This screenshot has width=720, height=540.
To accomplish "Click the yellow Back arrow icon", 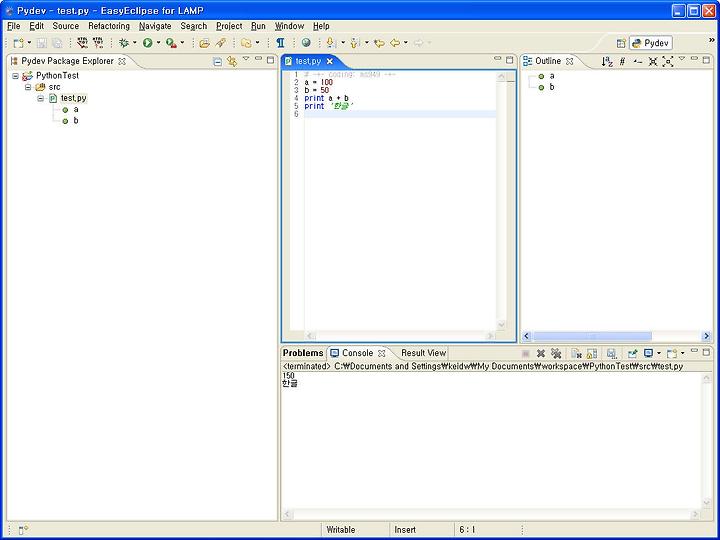I will 395,43.
